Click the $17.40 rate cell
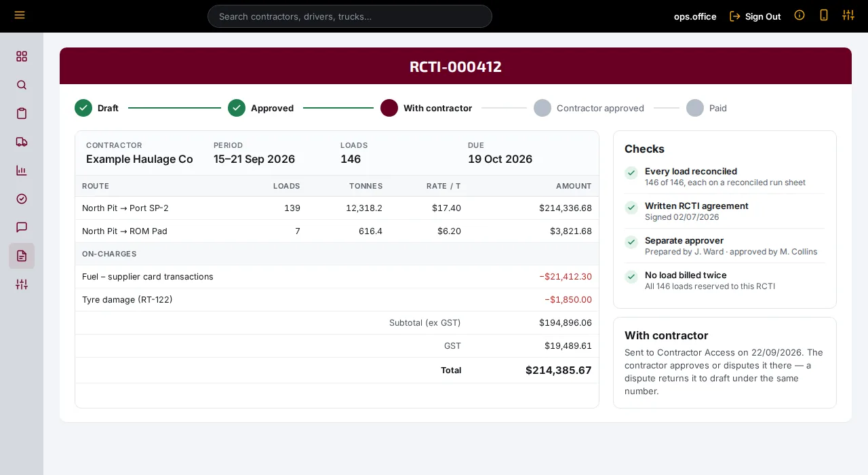This screenshot has height=475, width=868. tap(446, 208)
